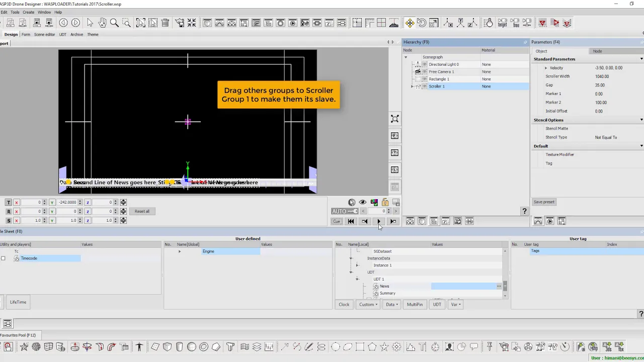Click the padlock icon under viewport
Viewport: 644px width, 362px height.
[385, 202]
